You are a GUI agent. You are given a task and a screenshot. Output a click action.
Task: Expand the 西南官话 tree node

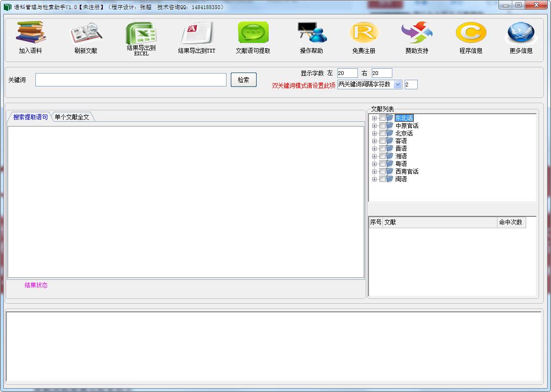pyautogui.click(x=374, y=172)
